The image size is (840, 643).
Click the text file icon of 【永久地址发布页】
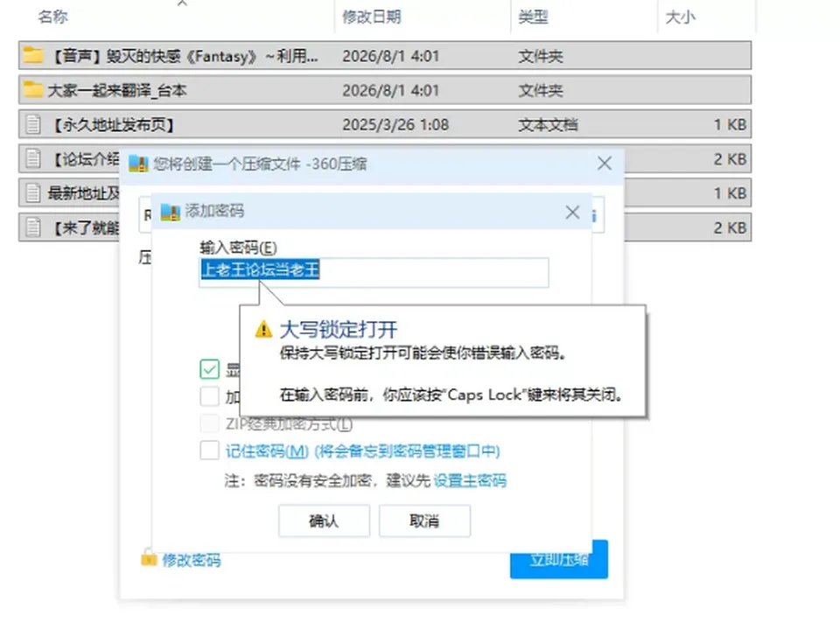coord(33,124)
